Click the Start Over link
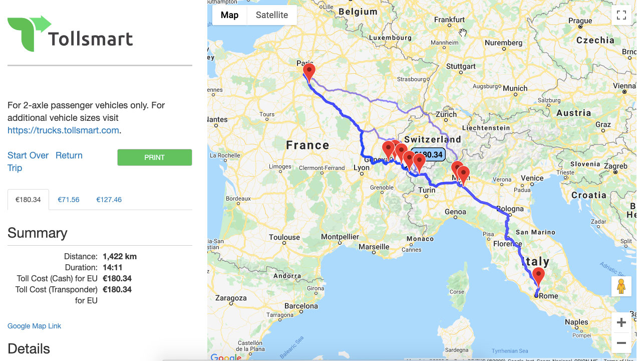This screenshot has width=644, height=361. (x=28, y=155)
